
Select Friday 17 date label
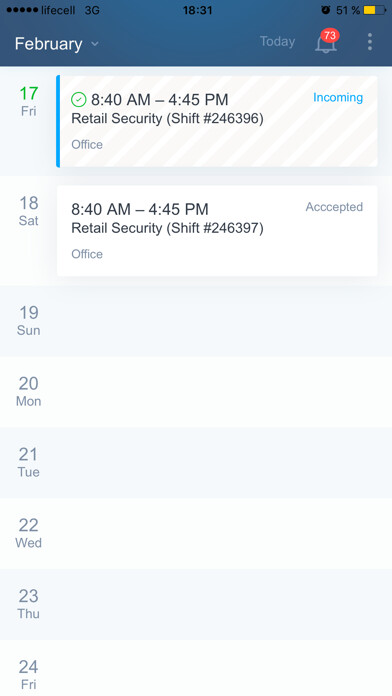coord(28,101)
